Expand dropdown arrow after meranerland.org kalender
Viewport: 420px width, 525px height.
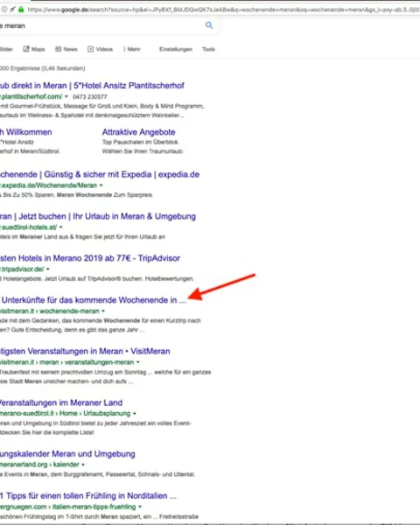pos(83,465)
